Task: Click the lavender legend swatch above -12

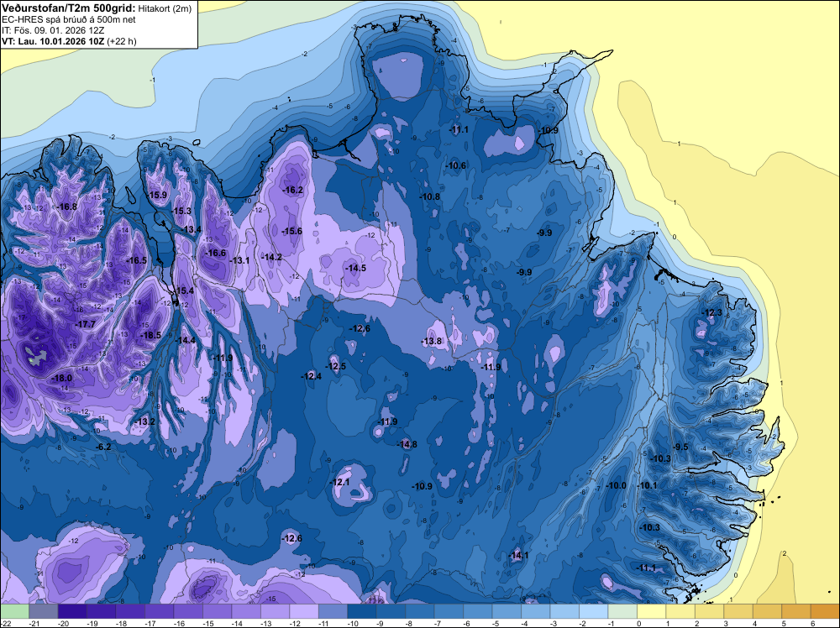Action: tap(304, 611)
